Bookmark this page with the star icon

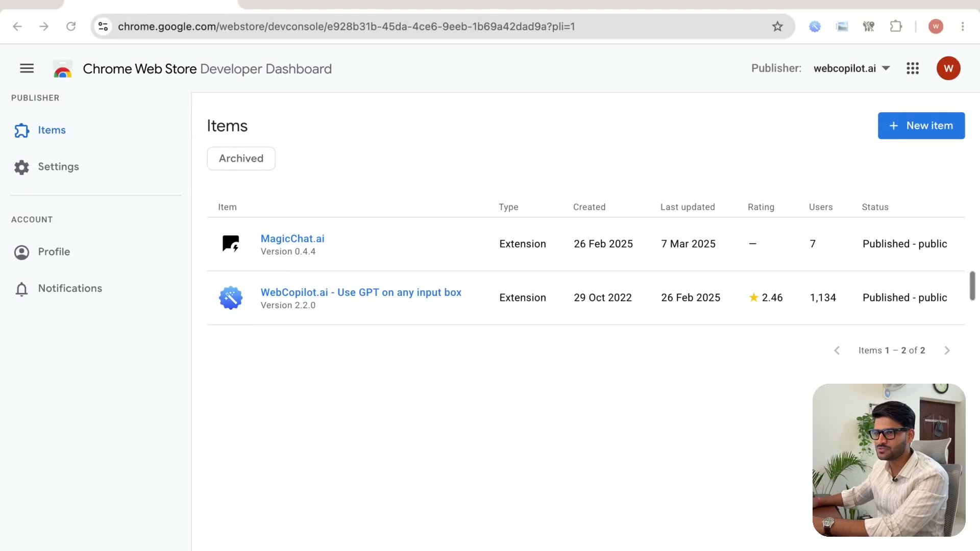click(x=777, y=27)
